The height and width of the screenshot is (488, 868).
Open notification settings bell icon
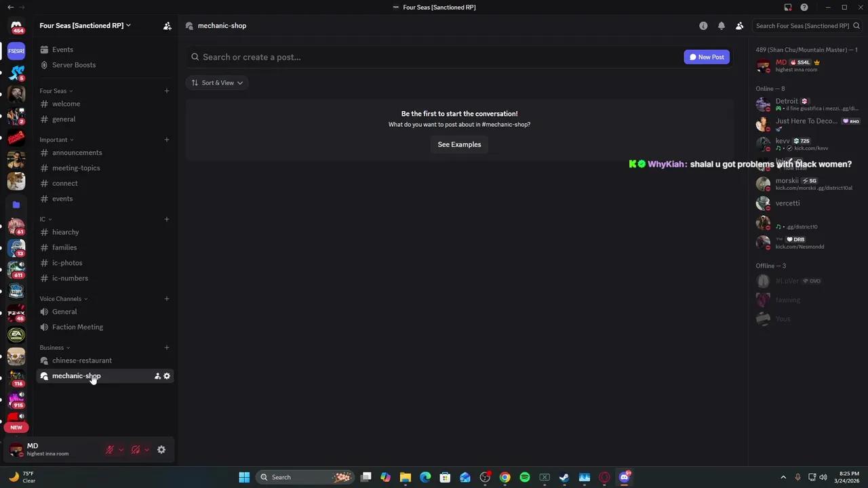tap(722, 26)
